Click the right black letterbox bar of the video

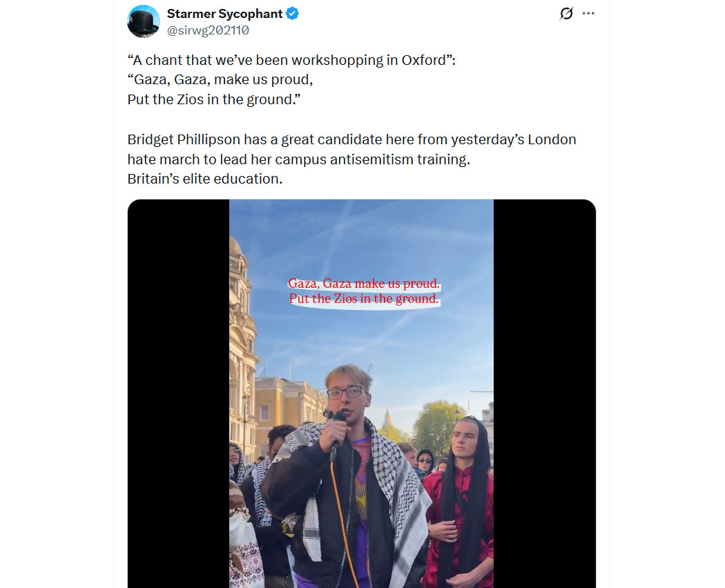[x=544, y=393]
